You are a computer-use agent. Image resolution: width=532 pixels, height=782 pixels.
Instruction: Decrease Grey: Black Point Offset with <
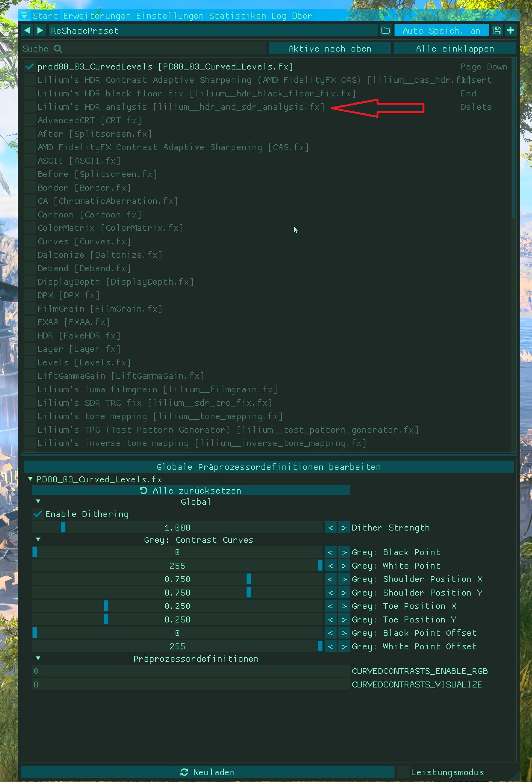point(330,633)
